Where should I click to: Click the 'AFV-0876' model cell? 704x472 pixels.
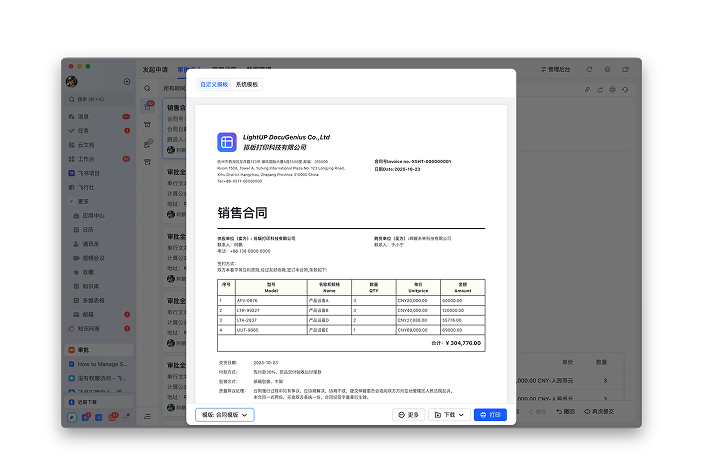click(271, 300)
